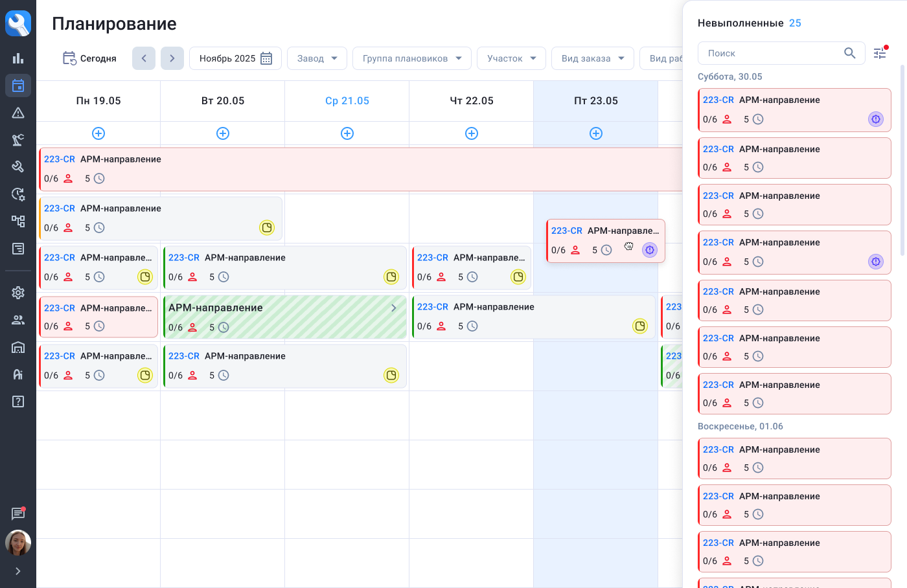Viewport: 907px width, 588px height.
Task: Go to previous week arrow button
Action: pos(144,58)
